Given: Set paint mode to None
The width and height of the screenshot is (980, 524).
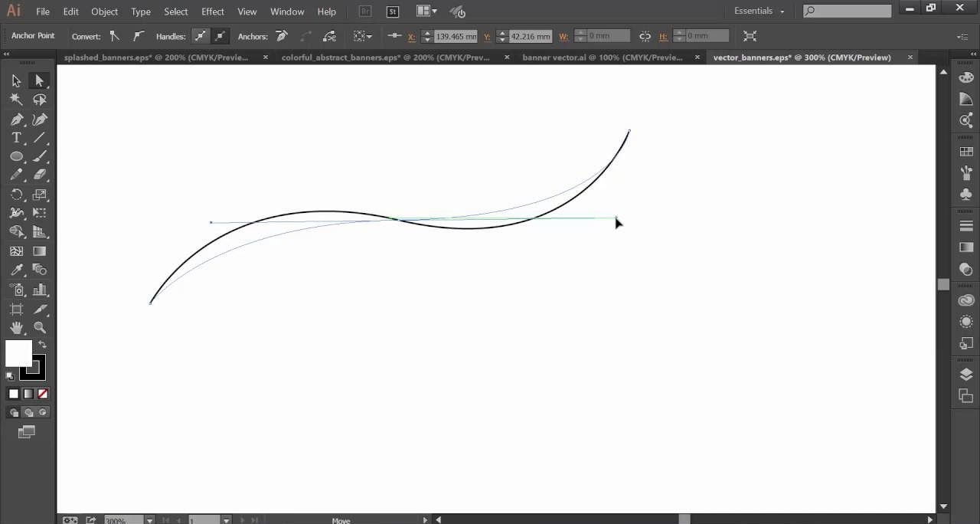Looking at the screenshot, I should (43, 394).
